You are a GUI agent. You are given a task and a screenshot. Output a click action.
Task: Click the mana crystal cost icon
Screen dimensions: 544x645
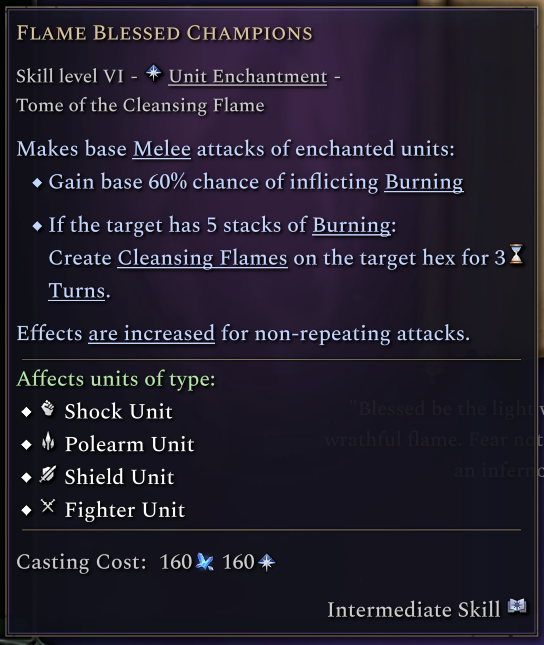click(x=205, y=562)
